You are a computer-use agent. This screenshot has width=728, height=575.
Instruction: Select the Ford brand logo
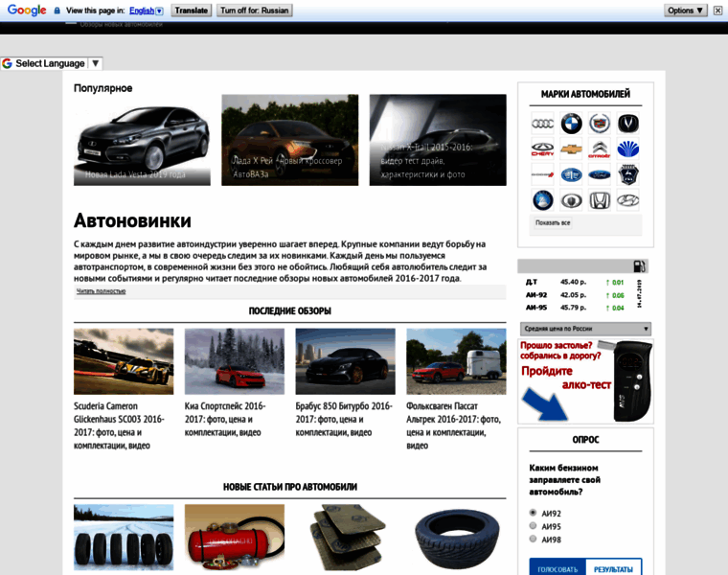click(x=600, y=174)
